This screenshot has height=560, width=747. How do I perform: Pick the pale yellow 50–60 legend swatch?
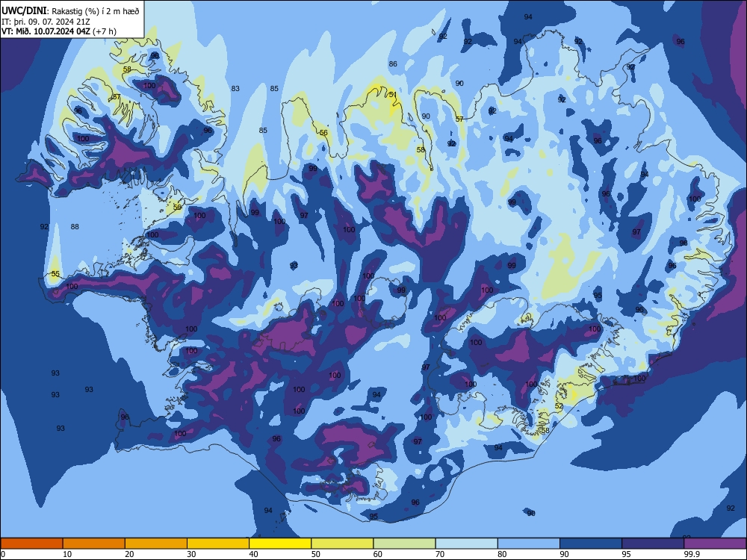(342, 544)
